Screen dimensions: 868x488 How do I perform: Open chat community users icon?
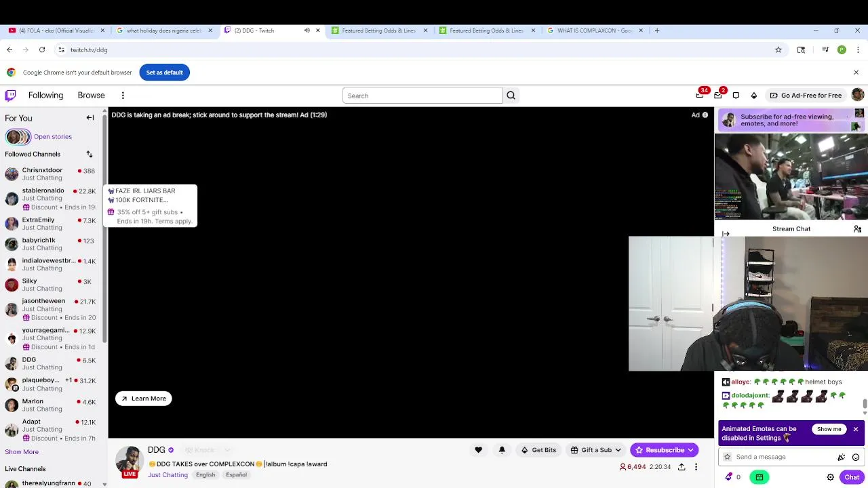(857, 229)
